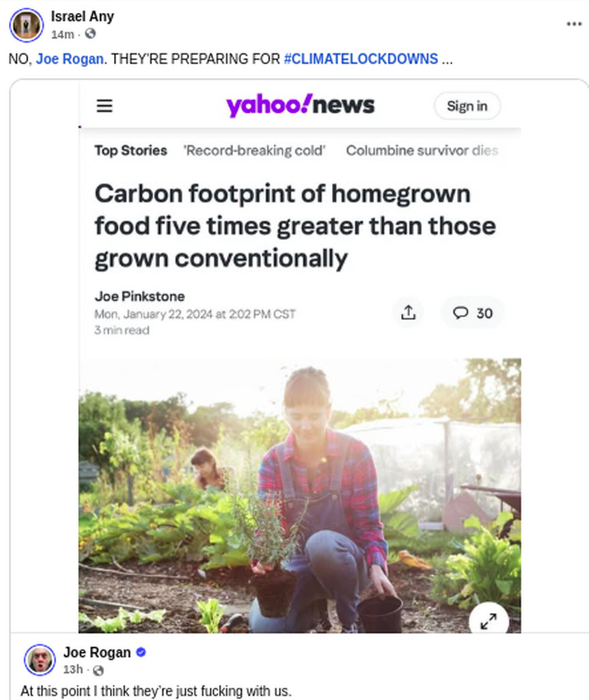Open the Joe Rogan mention link
The height and width of the screenshot is (700, 589).
(70, 59)
